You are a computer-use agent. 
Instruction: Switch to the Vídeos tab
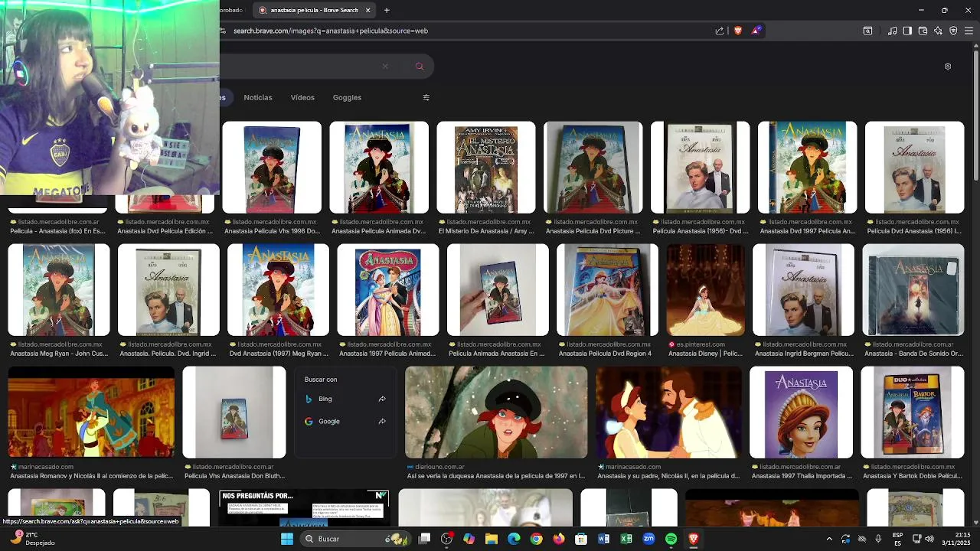[302, 97]
